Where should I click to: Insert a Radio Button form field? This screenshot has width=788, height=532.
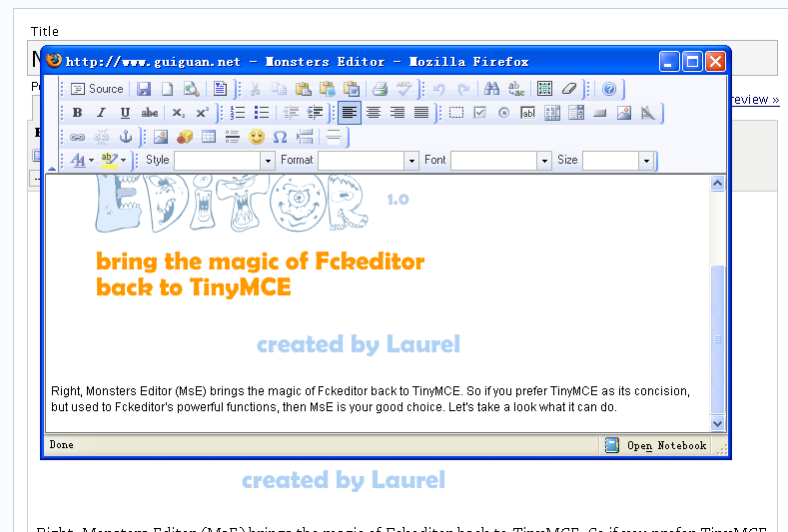[503, 113]
